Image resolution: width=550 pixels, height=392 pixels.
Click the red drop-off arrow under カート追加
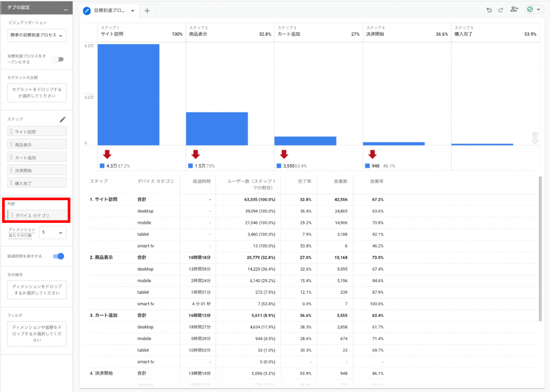click(284, 154)
